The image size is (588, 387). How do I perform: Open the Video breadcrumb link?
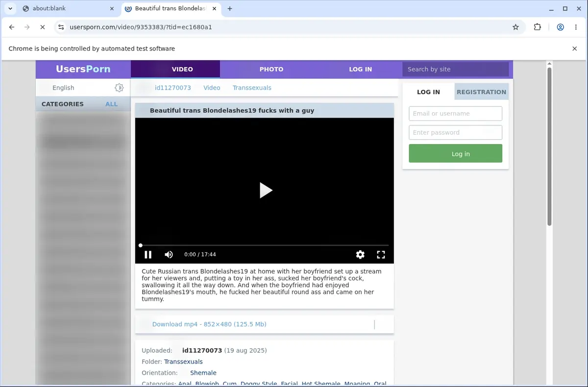(212, 88)
